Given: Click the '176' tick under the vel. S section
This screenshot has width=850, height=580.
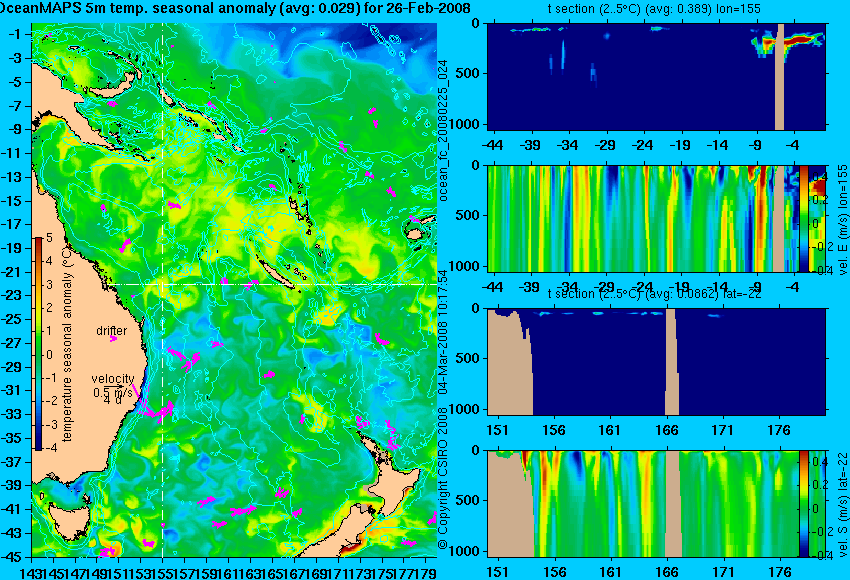Looking at the screenshot, I should (780, 572).
